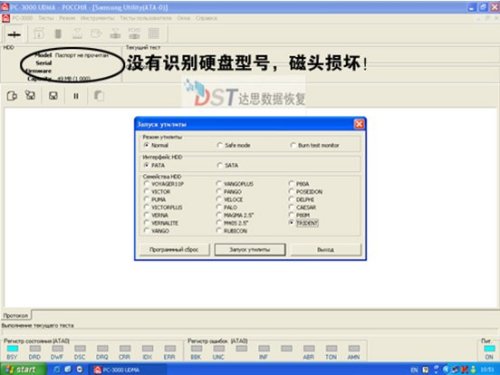Click the sixth icon in the top toolbar
The height and width of the screenshot is (375, 500).
[115, 34]
